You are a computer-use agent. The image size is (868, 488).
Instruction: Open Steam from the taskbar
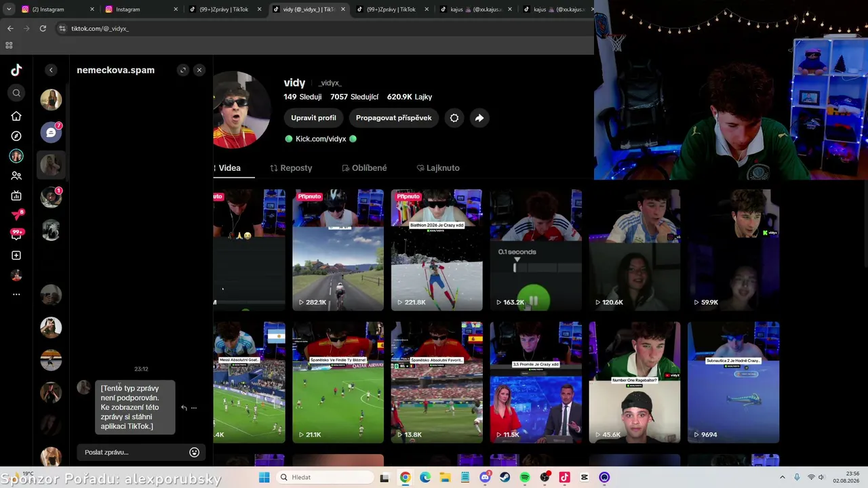coord(505,477)
